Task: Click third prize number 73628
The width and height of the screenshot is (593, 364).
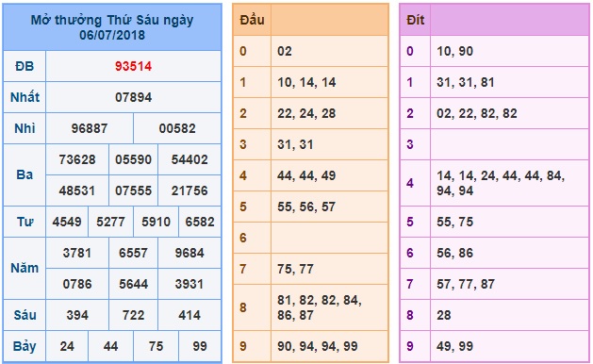Action: point(77,159)
